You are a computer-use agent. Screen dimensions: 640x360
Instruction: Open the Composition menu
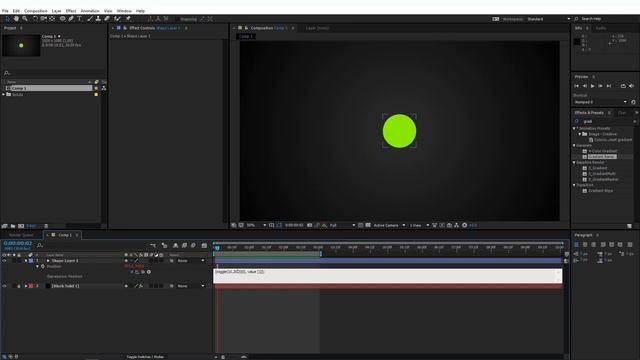click(x=36, y=11)
